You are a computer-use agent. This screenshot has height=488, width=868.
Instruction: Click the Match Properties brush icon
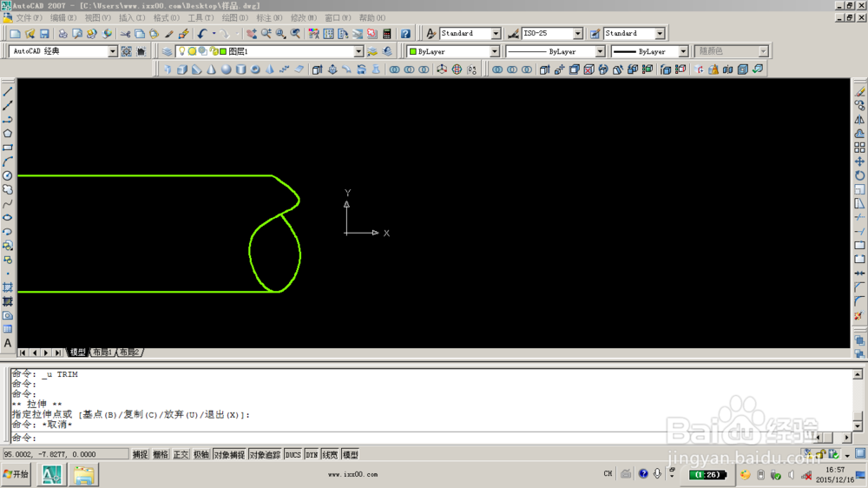click(x=169, y=33)
